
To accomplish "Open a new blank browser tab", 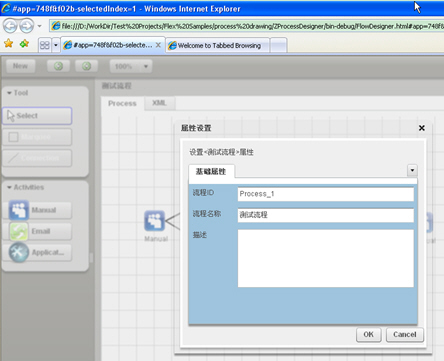I will pyautogui.click(x=278, y=45).
